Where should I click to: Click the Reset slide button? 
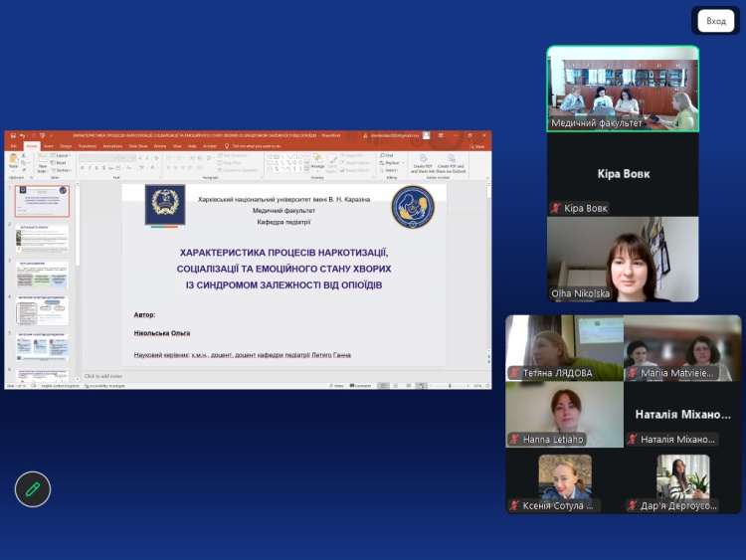click(61, 163)
